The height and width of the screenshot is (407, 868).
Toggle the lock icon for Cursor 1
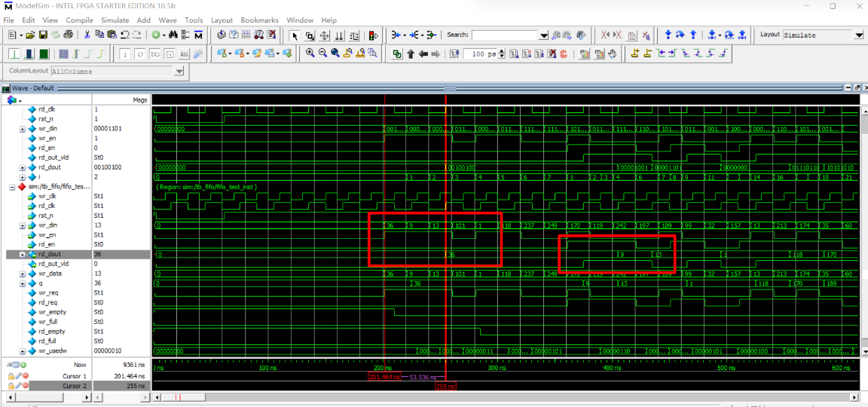pos(11,376)
